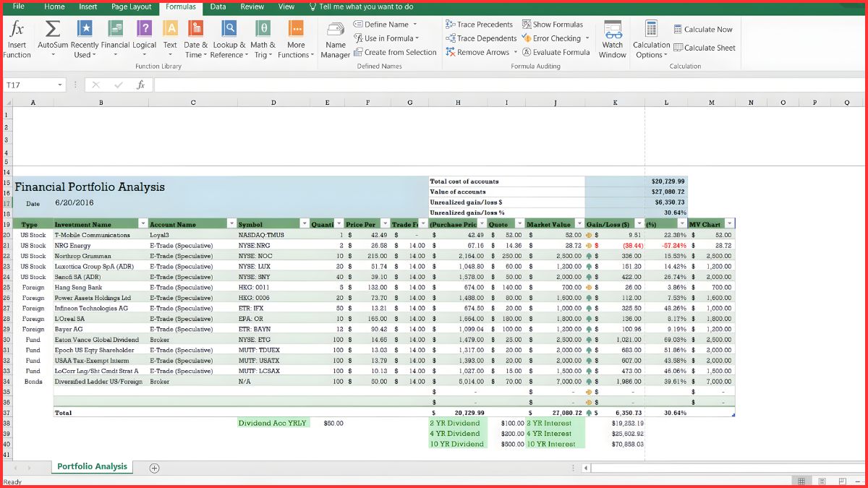The width and height of the screenshot is (868, 488).
Task: Expand the Calculation Options dropdown
Action: pos(651,40)
